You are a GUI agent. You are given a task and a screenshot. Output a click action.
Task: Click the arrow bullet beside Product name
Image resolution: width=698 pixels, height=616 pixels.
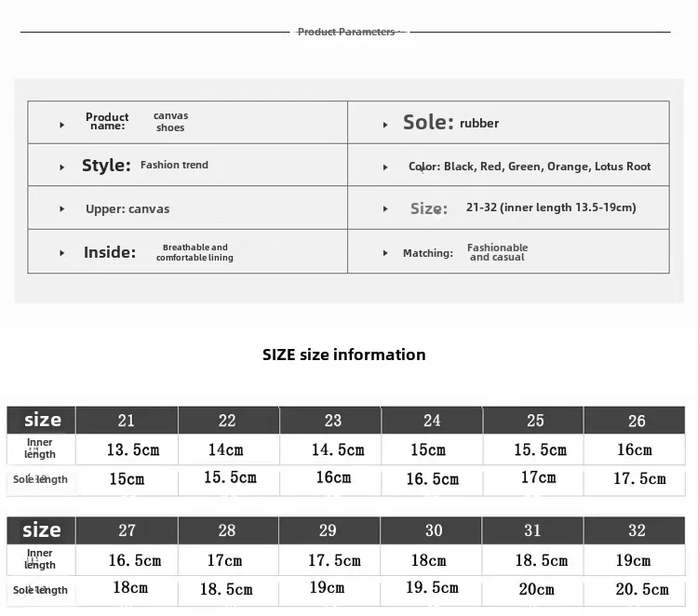(x=62, y=125)
